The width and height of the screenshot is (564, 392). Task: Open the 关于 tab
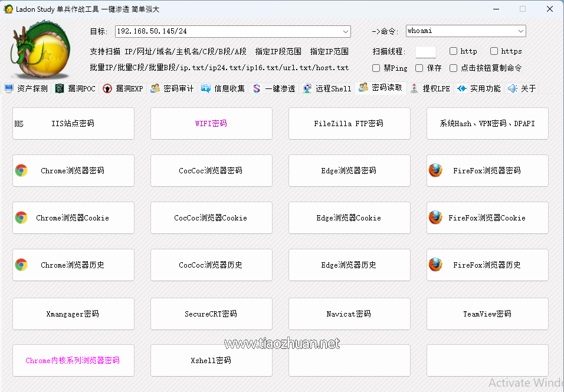[x=522, y=88]
